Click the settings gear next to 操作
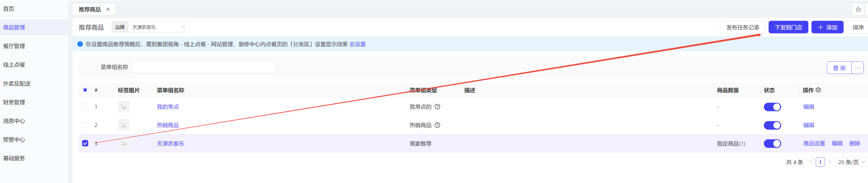This screenshot has height=183, width=868. (818, 90)
